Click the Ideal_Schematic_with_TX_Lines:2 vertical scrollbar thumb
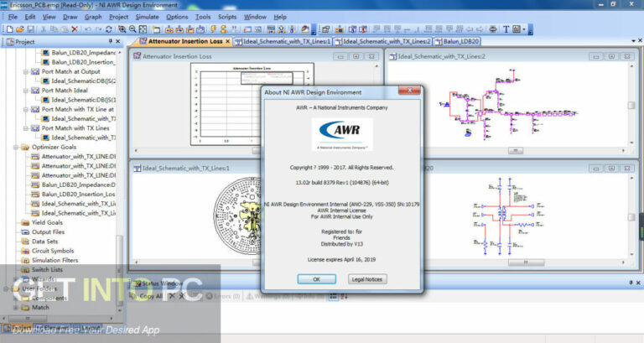644x343 pixels. pos(631,105)
